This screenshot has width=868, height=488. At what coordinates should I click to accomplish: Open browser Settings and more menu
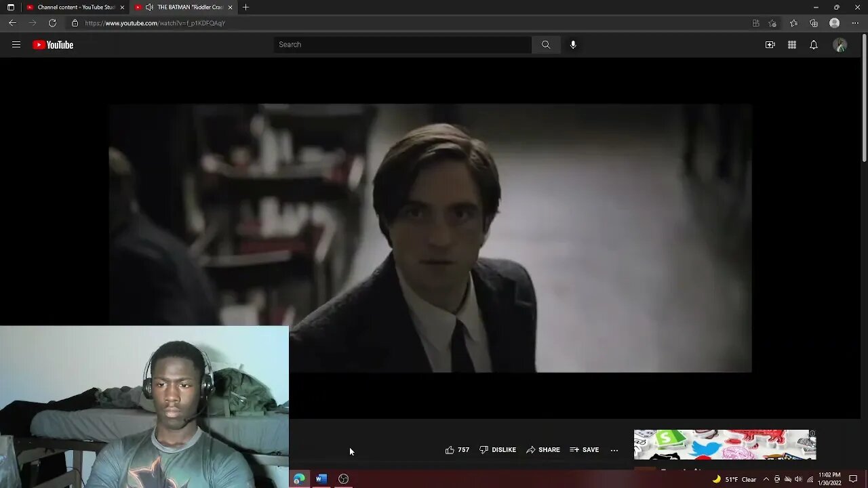click(x=855, y=23)
